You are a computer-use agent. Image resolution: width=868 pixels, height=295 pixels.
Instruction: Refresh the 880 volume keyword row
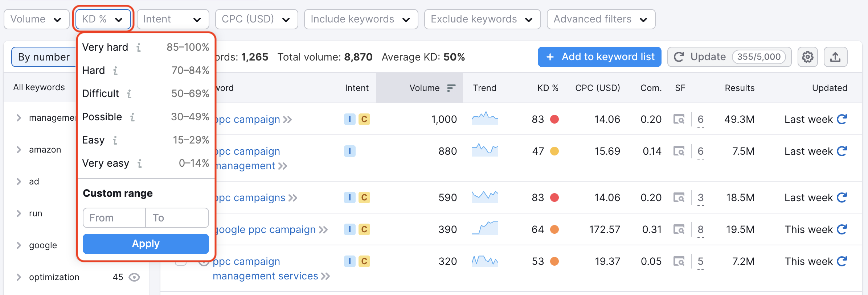[x=842, y=151]
